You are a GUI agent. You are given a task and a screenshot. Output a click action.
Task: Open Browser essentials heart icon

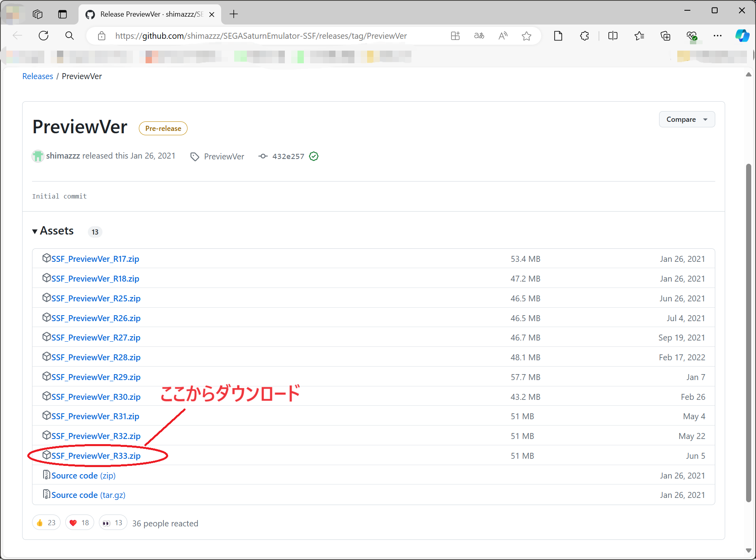pos(692,36)
